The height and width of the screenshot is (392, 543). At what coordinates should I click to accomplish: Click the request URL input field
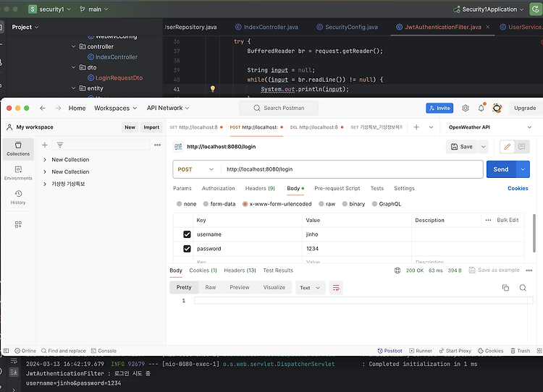351,169
